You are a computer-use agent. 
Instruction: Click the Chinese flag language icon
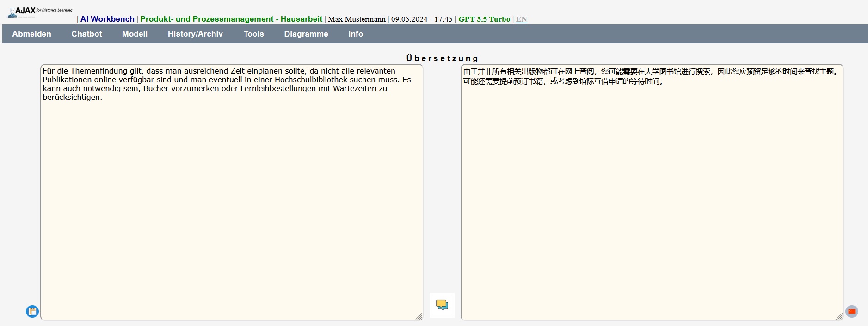(x=851, y=311)
